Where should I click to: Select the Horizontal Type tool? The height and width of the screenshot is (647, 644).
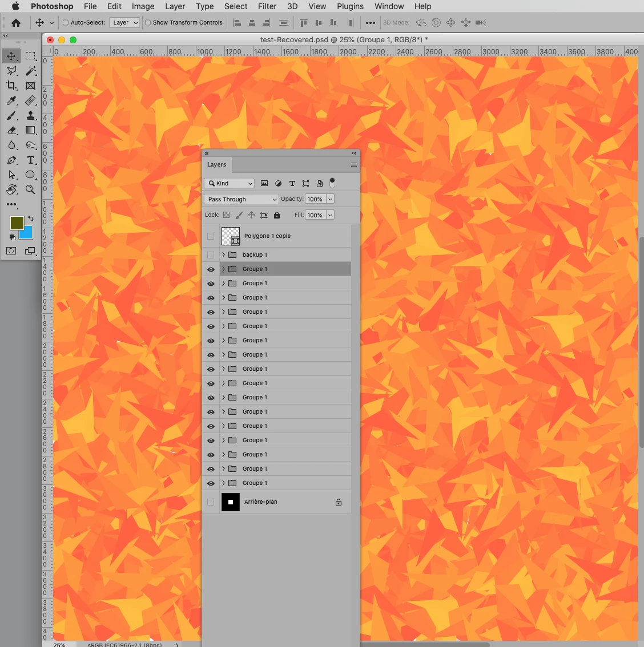(30, 160)
